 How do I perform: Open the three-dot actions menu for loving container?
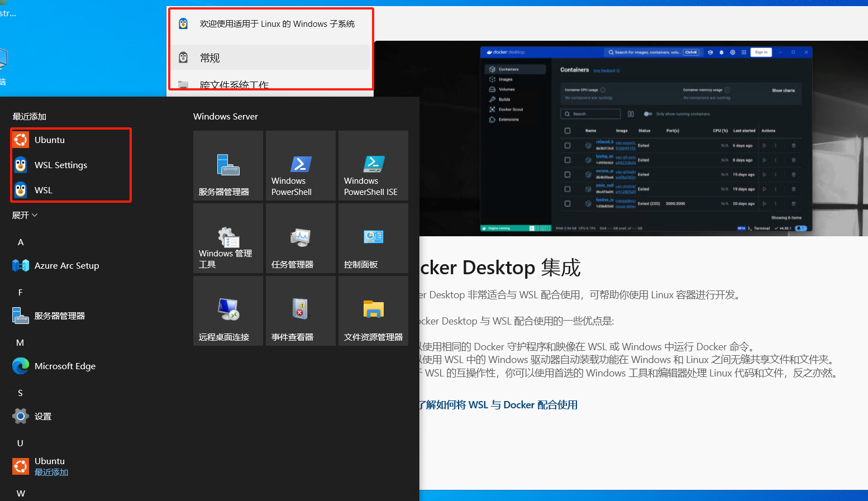coord(776,160)
